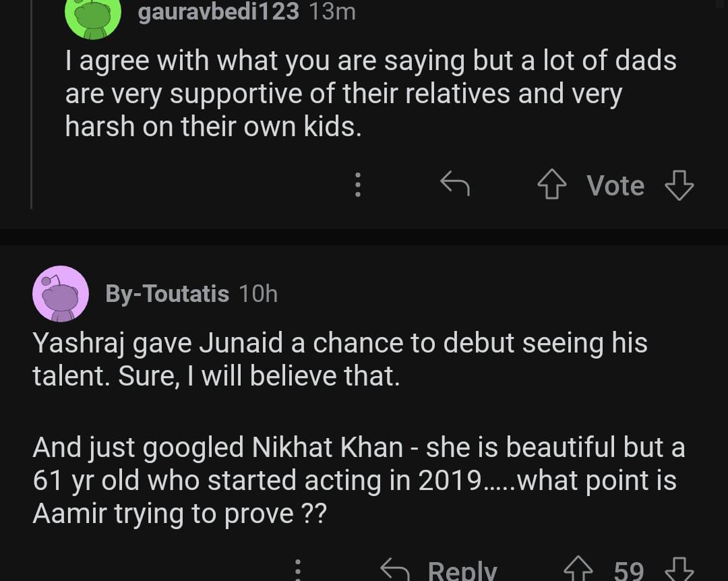728x581 pixels.
Task: Open By-Toutatis username profile link
Action: point(167,294)
